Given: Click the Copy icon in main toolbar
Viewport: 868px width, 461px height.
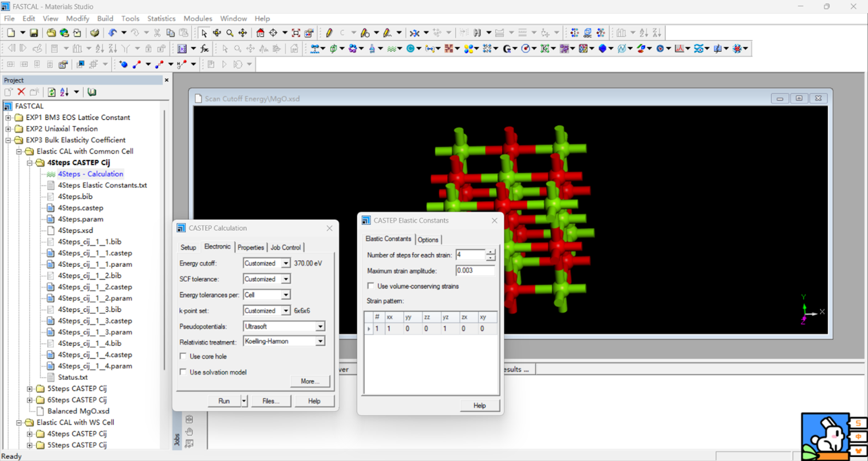Looking at the screenshot, I should point(170,33).
